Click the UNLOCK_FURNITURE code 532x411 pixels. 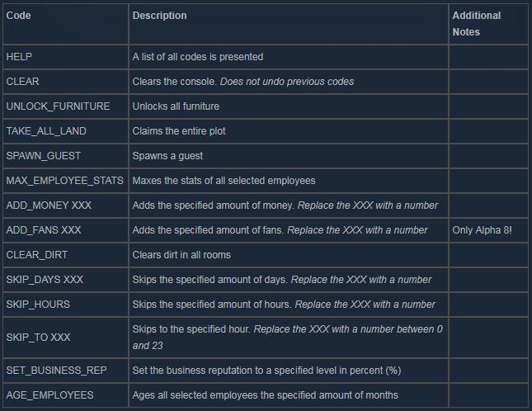[x=58, y=106]
